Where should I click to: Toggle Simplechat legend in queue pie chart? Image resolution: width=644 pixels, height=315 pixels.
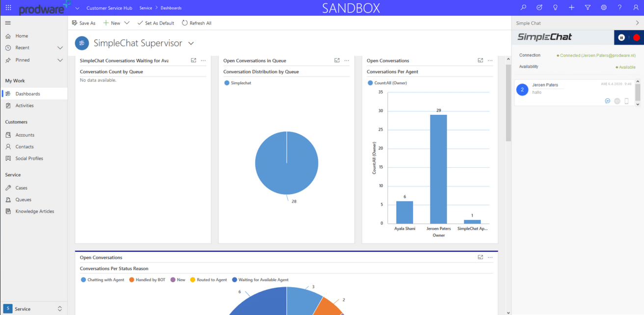click(x=238, y=83)
